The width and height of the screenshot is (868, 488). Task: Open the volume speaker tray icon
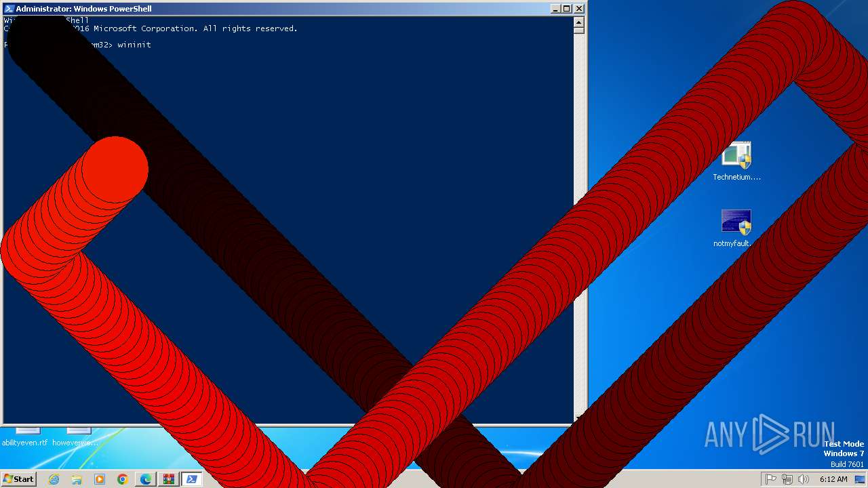click(804, 479)
